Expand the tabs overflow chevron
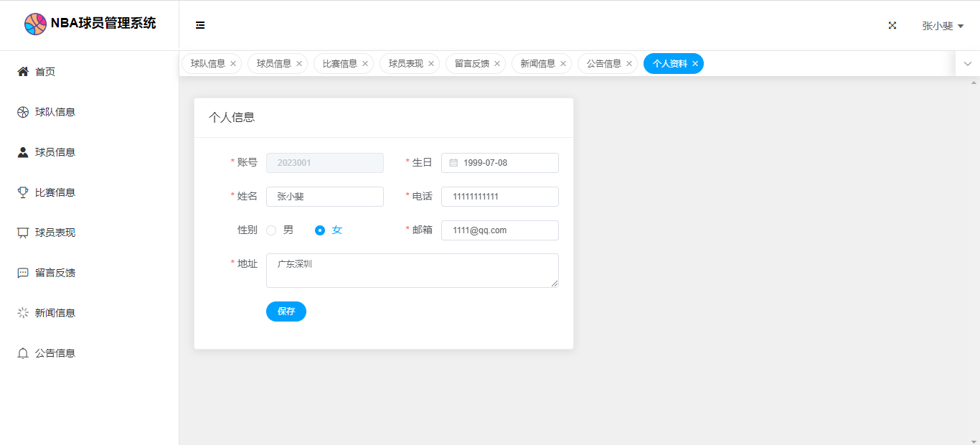The height and width of the screenshot is (445, 980). point(967,64)
